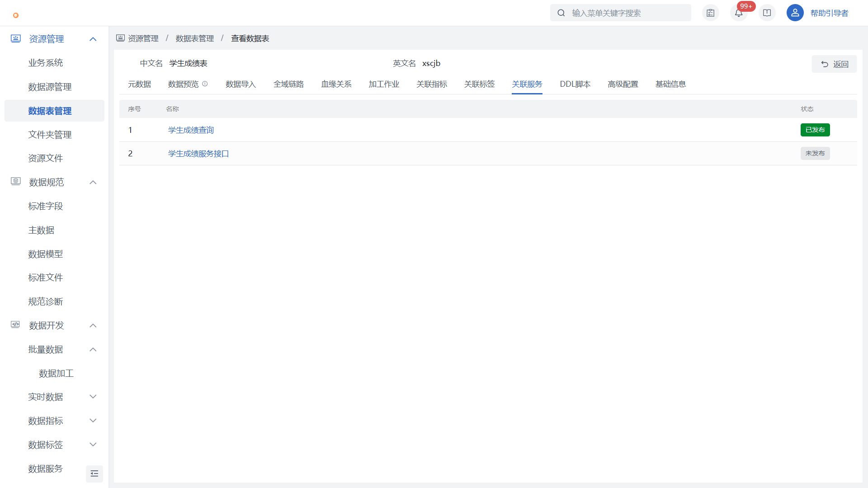Switch to the 数据预览 tab

coord(183,84)
